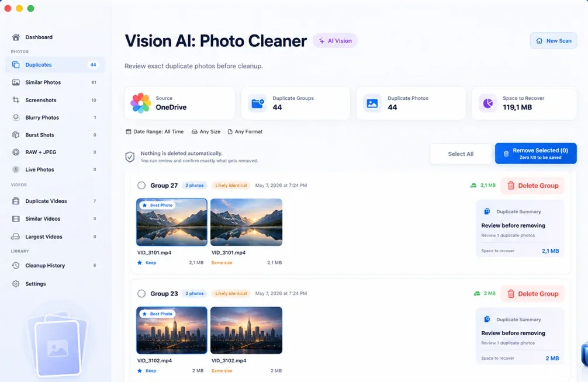Click Delete Group for Group 27

coord(532,186)
